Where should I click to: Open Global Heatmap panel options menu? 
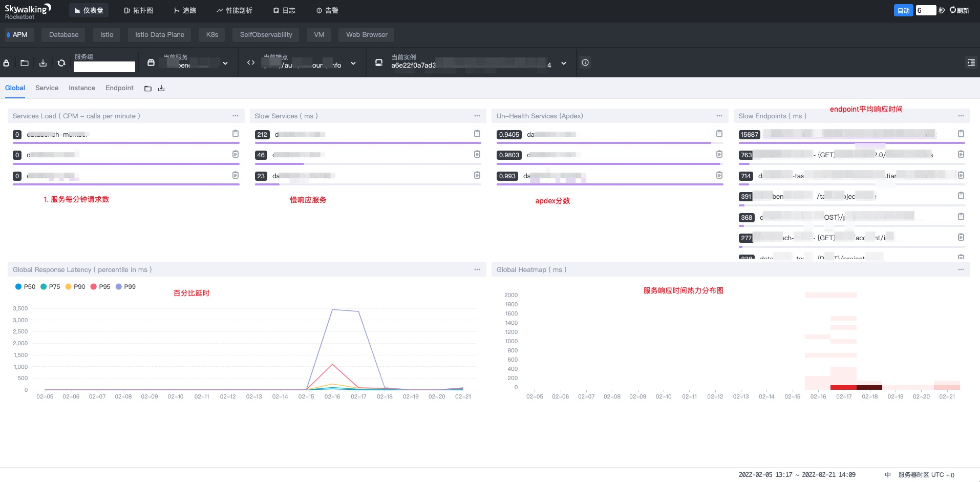(x=961, y=269)
